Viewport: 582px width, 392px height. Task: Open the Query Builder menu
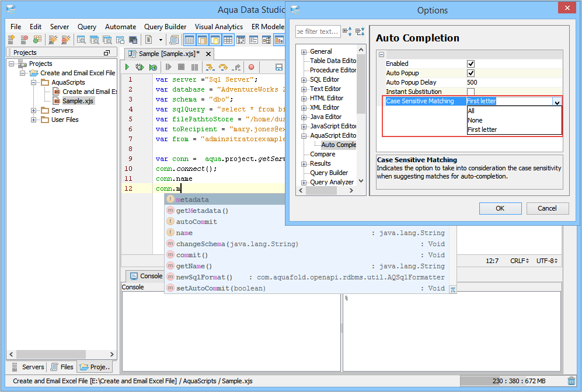(165, 27)
